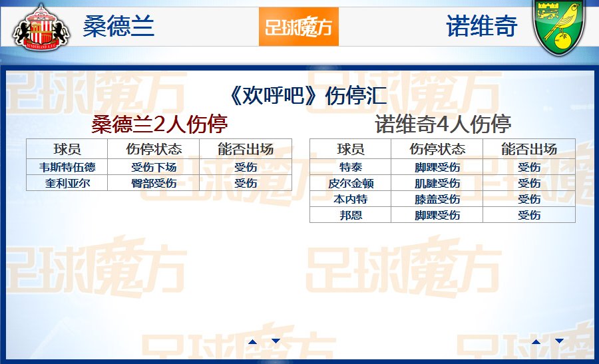The image size is (599, 364).
Task: Click the left panel up arrow
Action: tap(252, 341)
